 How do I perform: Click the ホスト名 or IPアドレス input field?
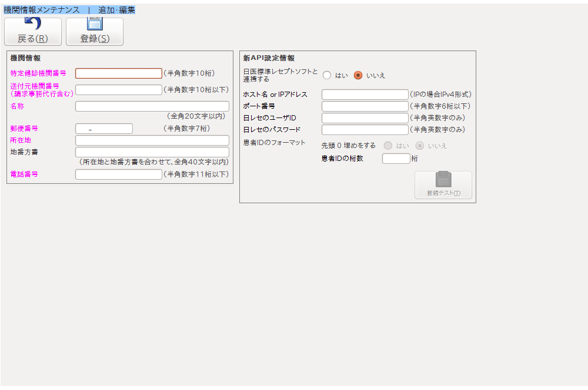(365, 95)
